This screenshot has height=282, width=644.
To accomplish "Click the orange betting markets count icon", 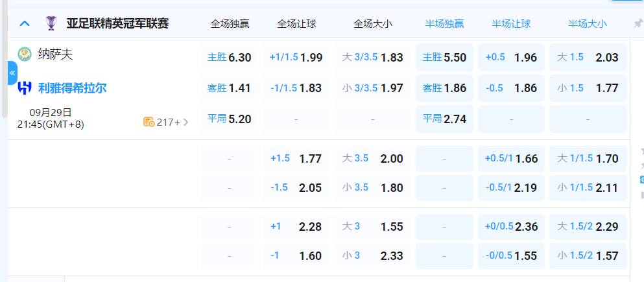I will click(149, 122).
